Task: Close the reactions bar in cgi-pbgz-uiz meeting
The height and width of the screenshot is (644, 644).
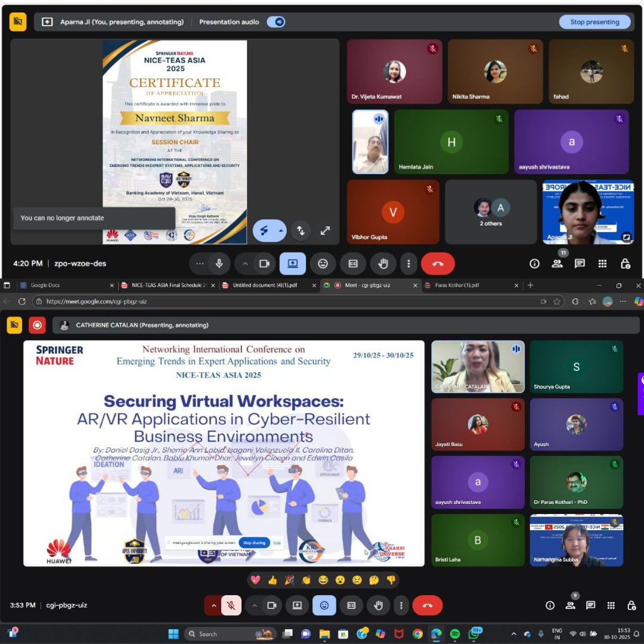Action: pyautogui.click(x=324, y=605)
